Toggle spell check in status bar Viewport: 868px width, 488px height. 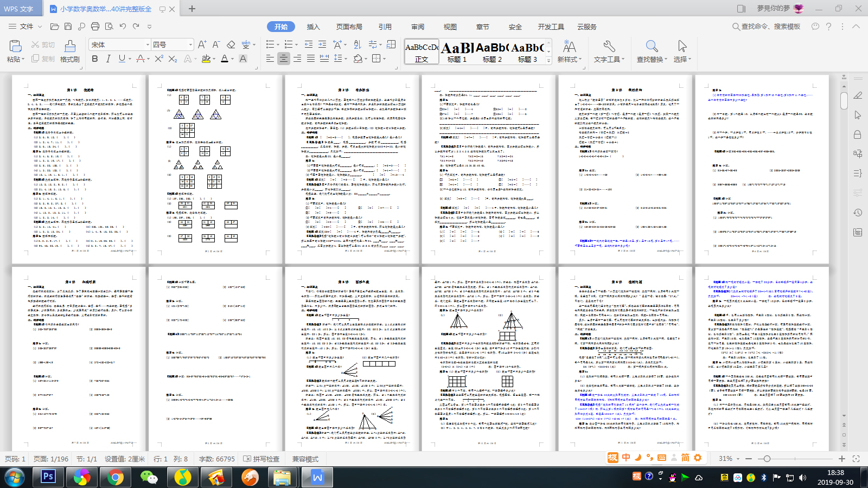(261, 459)
